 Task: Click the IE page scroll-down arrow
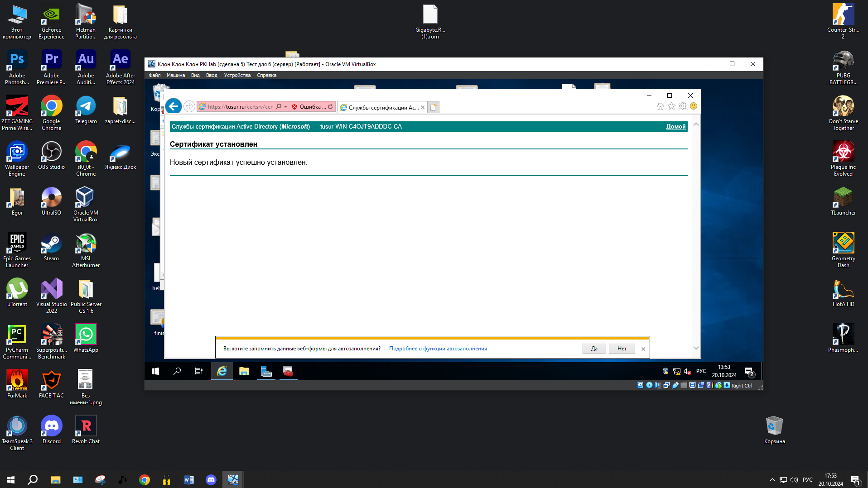(696, 348)
